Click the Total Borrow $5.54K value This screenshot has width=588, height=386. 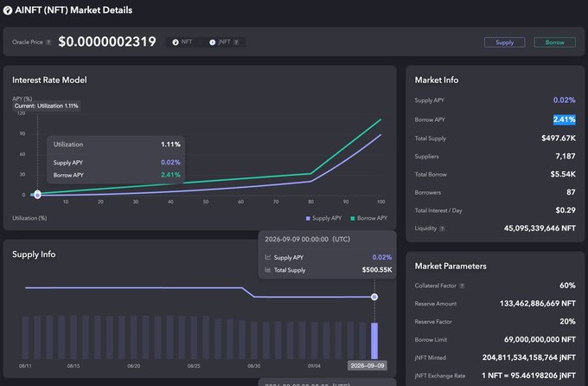(x=563, y=174)
